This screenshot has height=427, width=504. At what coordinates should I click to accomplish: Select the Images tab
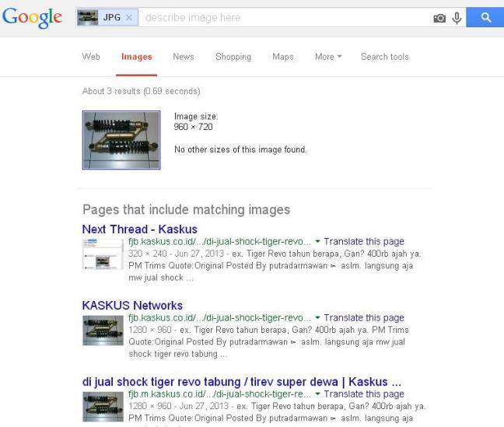[137, 57]
